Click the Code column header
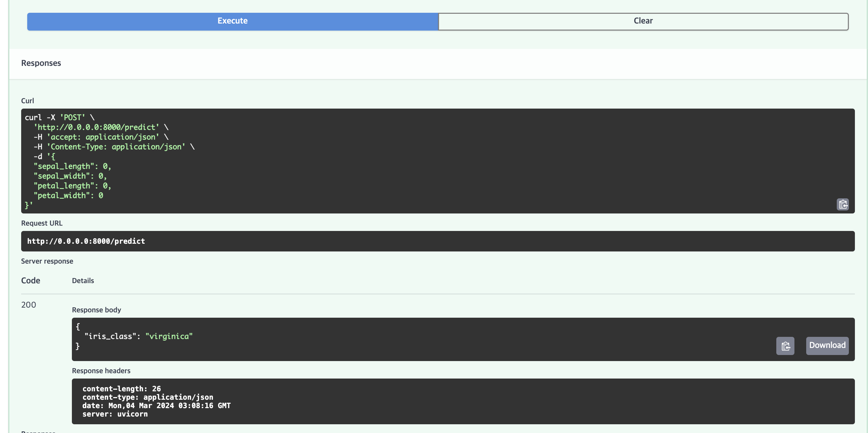The width and height of the screenshot is (868, 433). [30, 281]
